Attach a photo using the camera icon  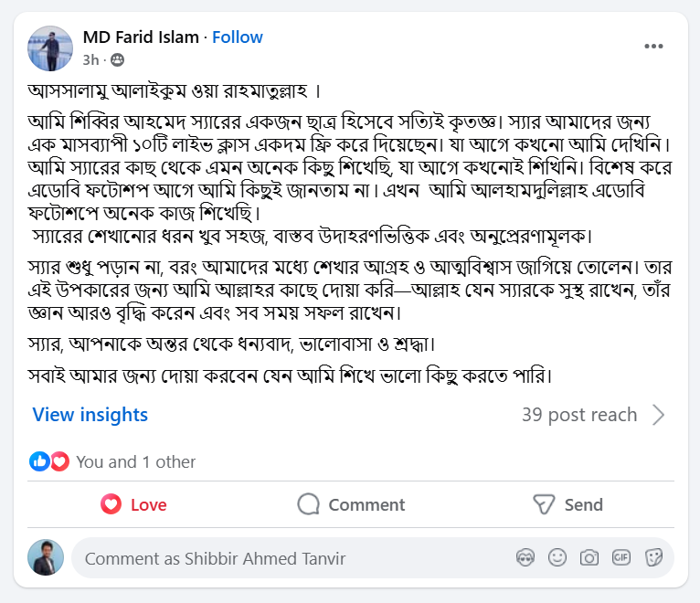589,557
